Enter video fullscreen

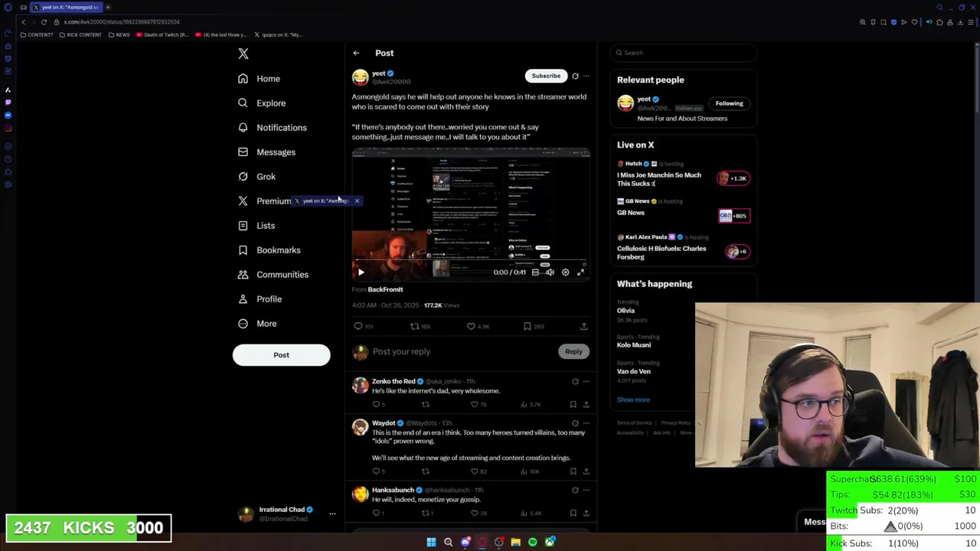(580, 272)
